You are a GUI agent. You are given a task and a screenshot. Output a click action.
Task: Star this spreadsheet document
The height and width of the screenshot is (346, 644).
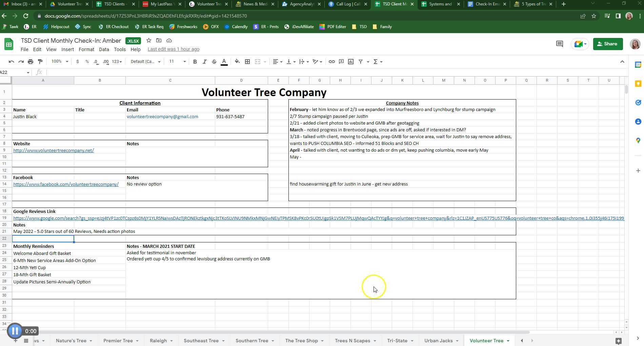pyautogui.click(x=148, y=41)
